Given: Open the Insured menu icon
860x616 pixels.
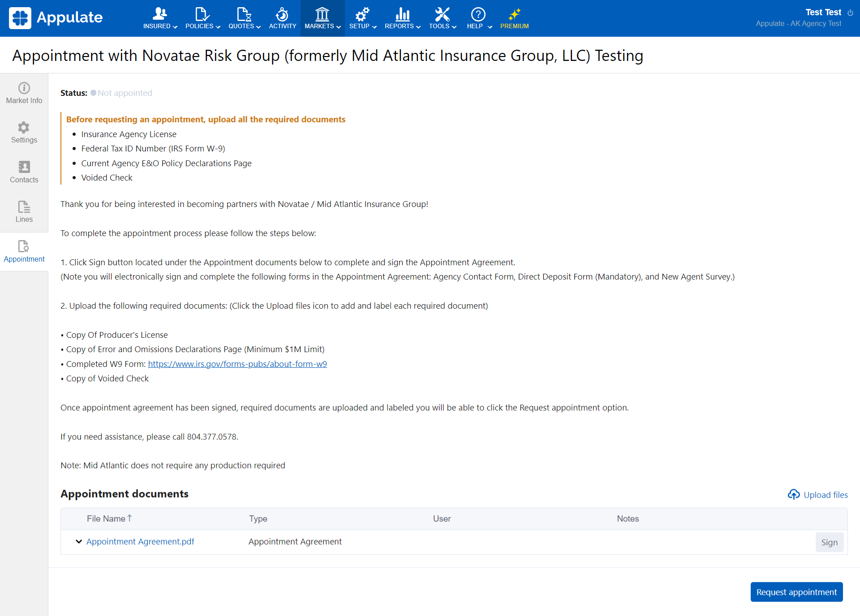Looking at the screenshot, I should click(159, 14).
